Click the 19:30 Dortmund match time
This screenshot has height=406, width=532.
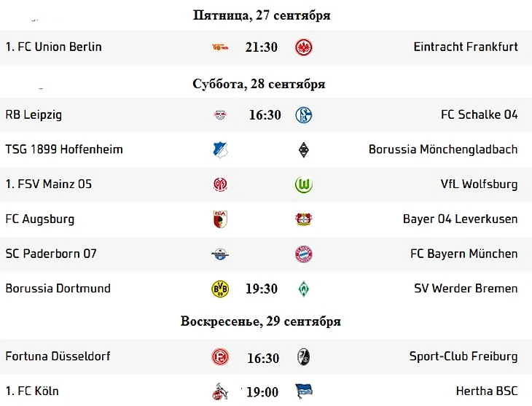point(261,289)
